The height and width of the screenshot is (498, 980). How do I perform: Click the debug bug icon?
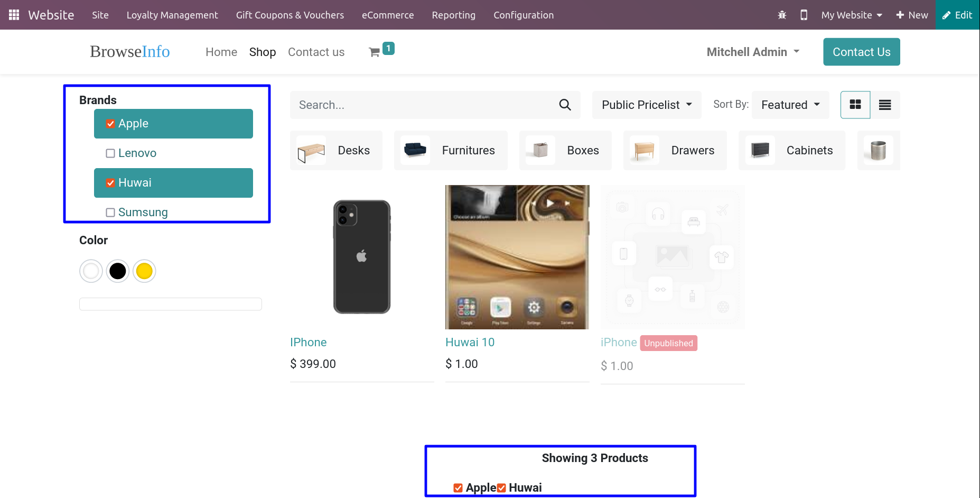click(x=782, y=15)
